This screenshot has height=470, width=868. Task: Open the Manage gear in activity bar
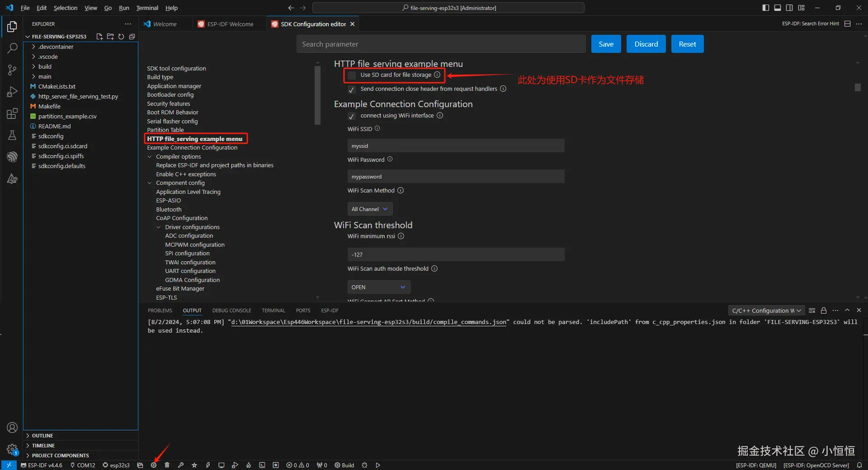pos(12,449)
